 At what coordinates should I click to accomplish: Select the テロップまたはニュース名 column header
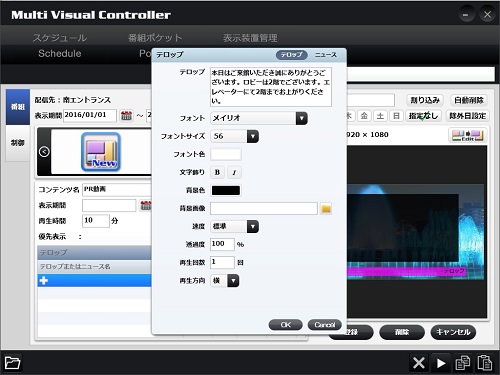click(94, 267)
